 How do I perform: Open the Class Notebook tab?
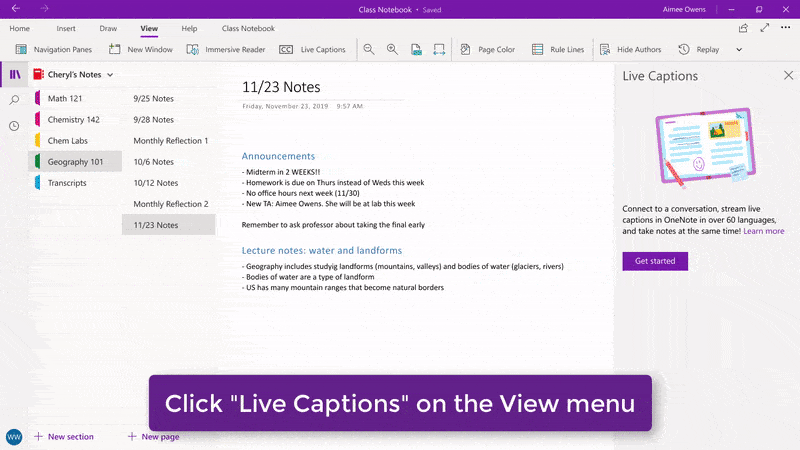tap(248, 29)
